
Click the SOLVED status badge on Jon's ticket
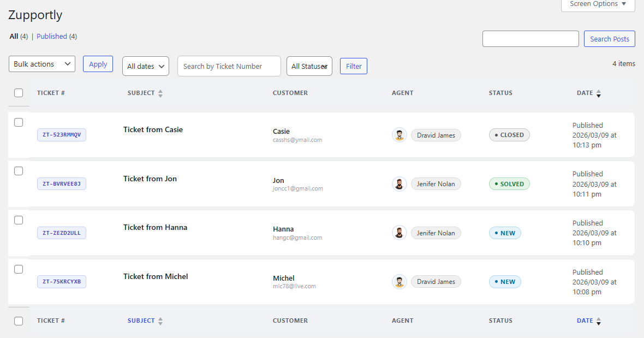click(x=509, y=183)
